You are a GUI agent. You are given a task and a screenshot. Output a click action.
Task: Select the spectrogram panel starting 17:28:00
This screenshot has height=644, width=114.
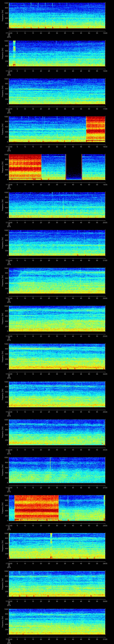click(57, 546)
